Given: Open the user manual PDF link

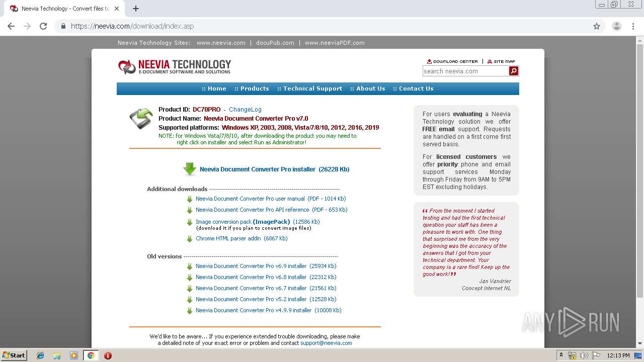Looking at the screenshot, I should click(x=271, y=199).
